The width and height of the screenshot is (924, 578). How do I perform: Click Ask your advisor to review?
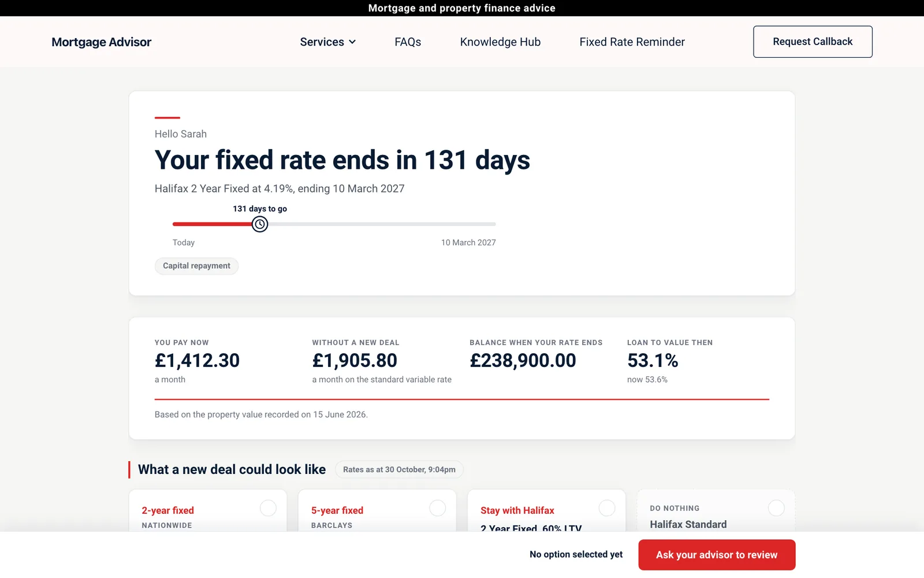click(x=717, y=555)
